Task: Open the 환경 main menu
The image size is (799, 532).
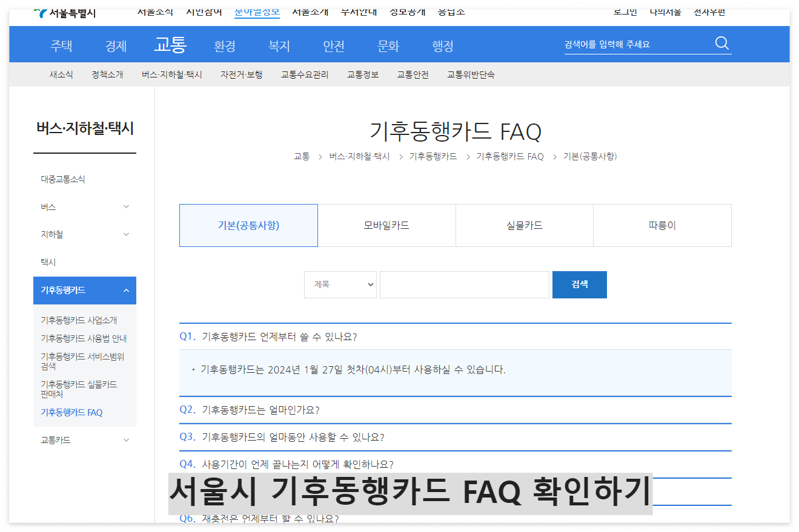Action: click(x=225, y=46)
